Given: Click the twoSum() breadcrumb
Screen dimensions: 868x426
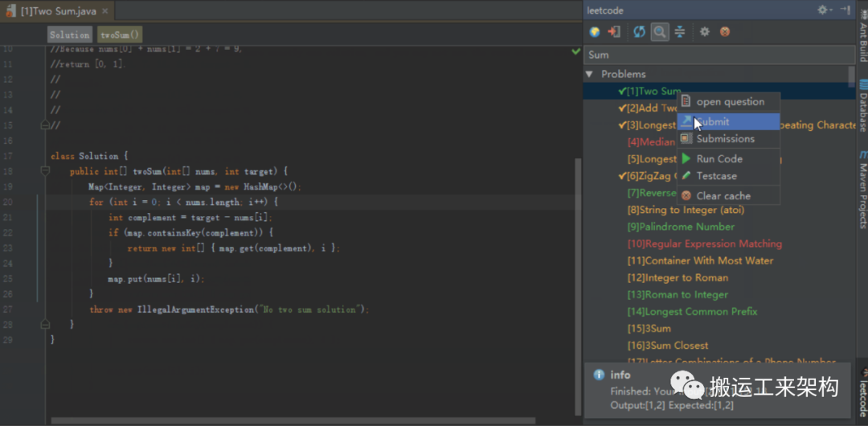Looking at the screenshot, I should 120,35.
